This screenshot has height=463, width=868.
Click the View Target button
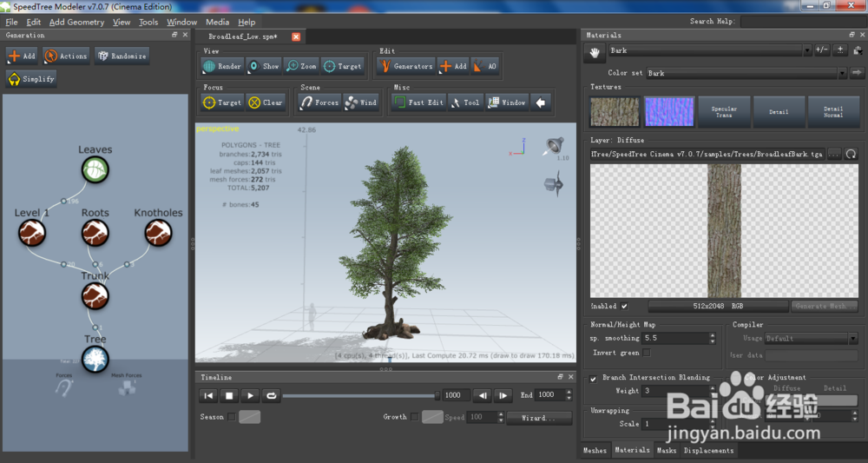point(343,66)
